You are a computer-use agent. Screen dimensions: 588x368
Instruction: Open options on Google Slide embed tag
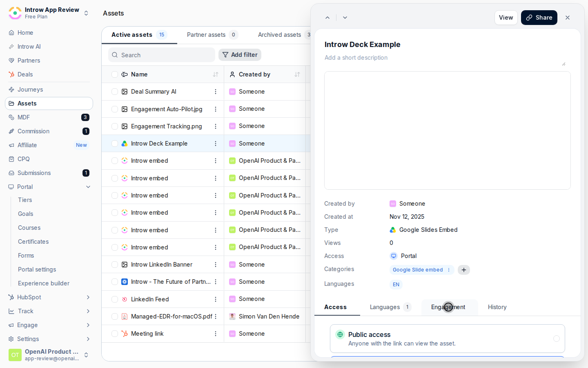[449, 270]
